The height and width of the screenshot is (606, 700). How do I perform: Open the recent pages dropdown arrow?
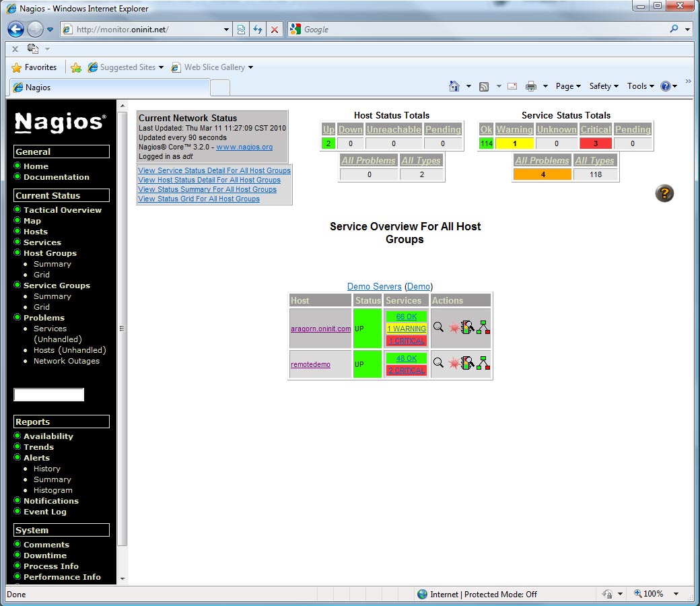[50, 30]
